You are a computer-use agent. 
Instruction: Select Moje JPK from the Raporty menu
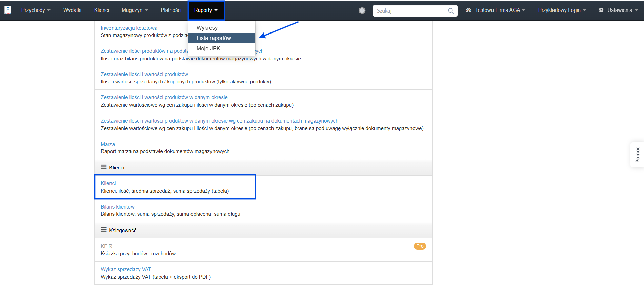(x=221, y=48)
